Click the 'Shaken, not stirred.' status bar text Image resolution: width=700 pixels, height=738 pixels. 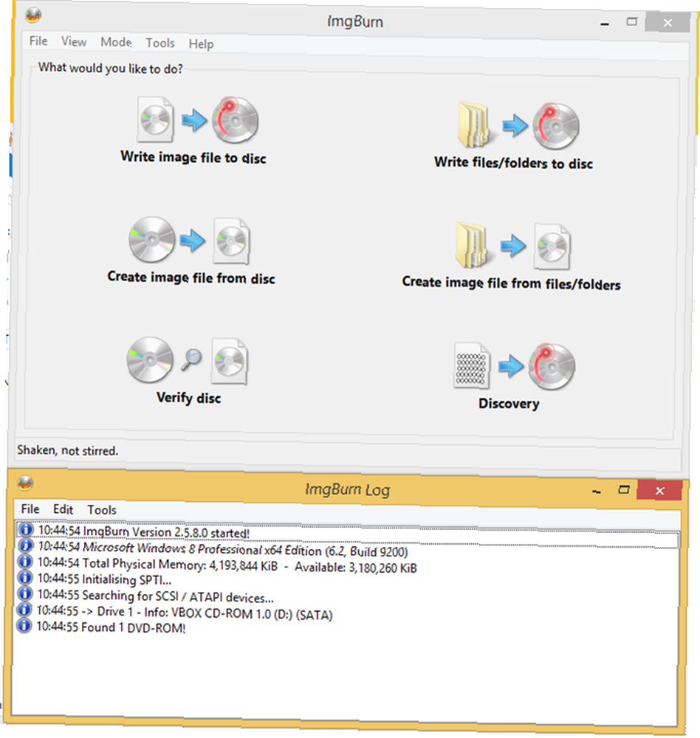pyautogui.click(x=67, y=450)
